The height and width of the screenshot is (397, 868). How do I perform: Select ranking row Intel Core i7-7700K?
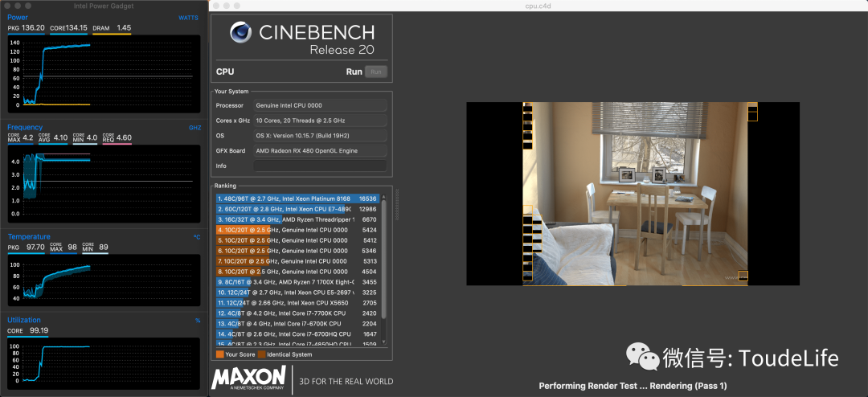click(x=298, y=313)
